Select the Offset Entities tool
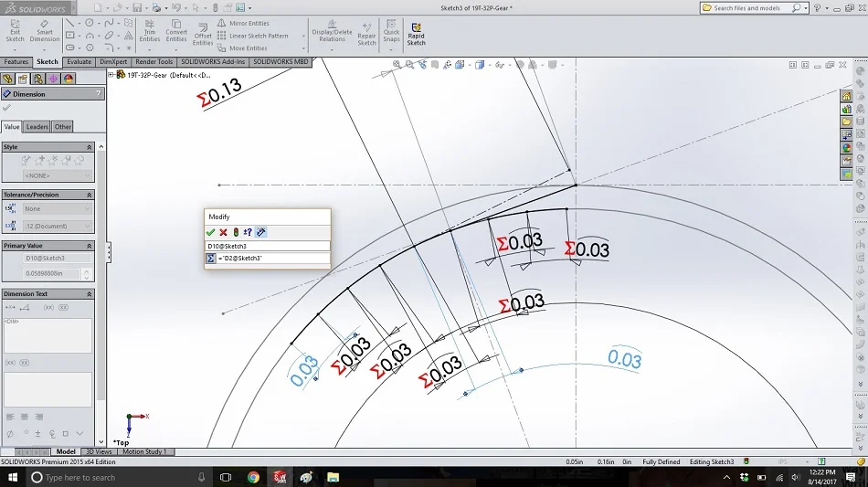868x487 pixels. (203, 35)
